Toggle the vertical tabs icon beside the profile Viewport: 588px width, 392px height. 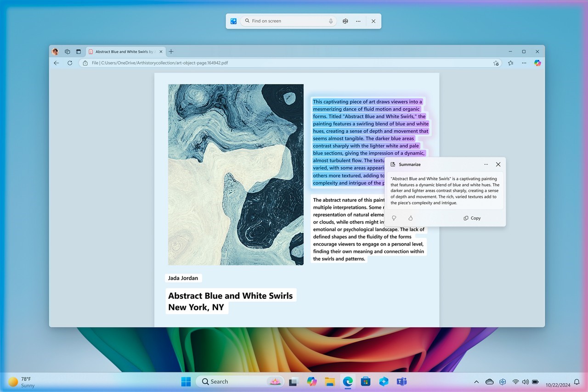[x=78, y=52]
